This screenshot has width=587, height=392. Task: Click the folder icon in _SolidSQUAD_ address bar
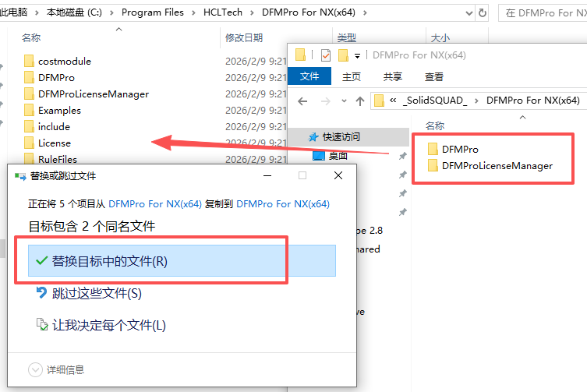[379, 101]
